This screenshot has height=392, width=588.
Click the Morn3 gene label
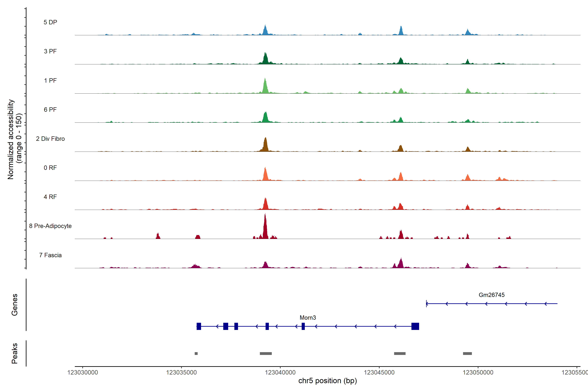pyautogui.click(x=308, y=318)
